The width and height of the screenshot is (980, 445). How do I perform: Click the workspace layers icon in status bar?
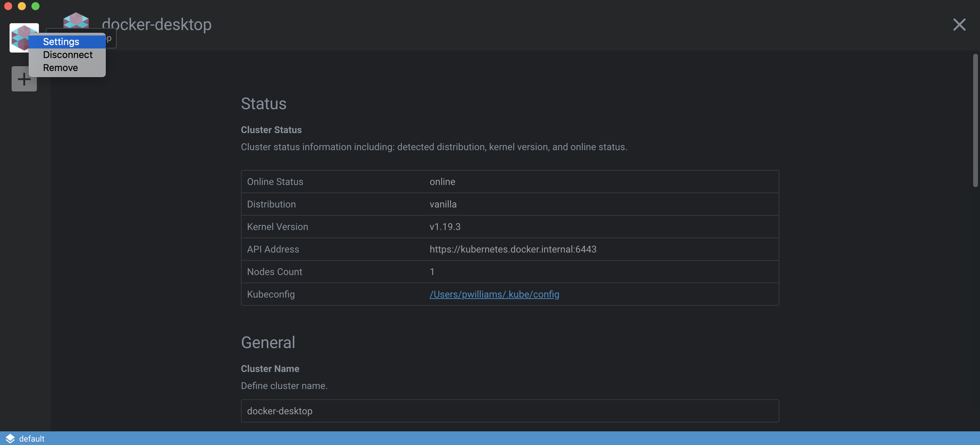(10, 438)
